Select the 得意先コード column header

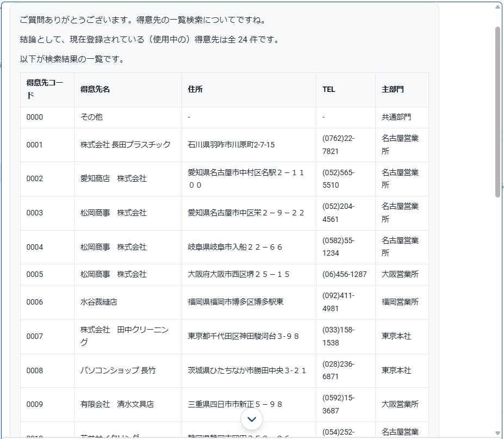(47, 89)
